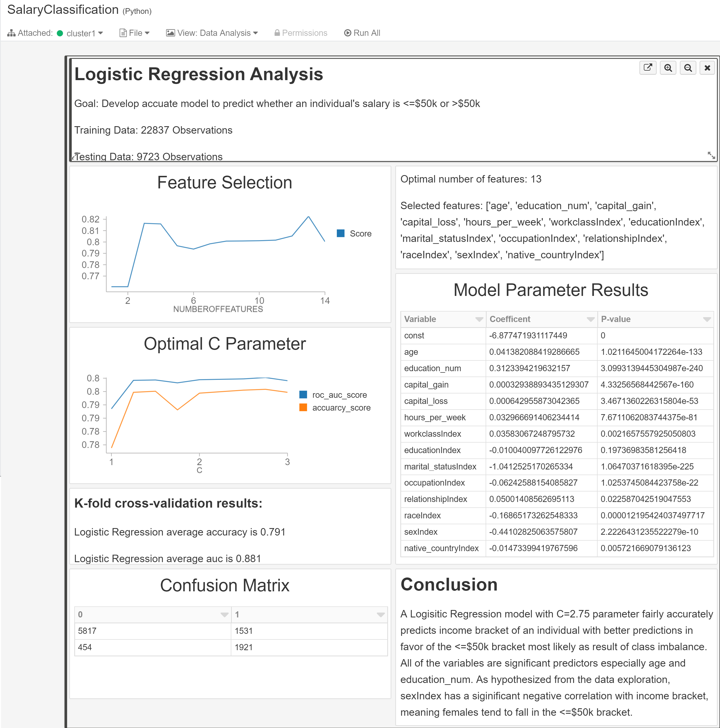
Task: Click the marital_statusIndex variable cell
Action: (x=443, y=466)
